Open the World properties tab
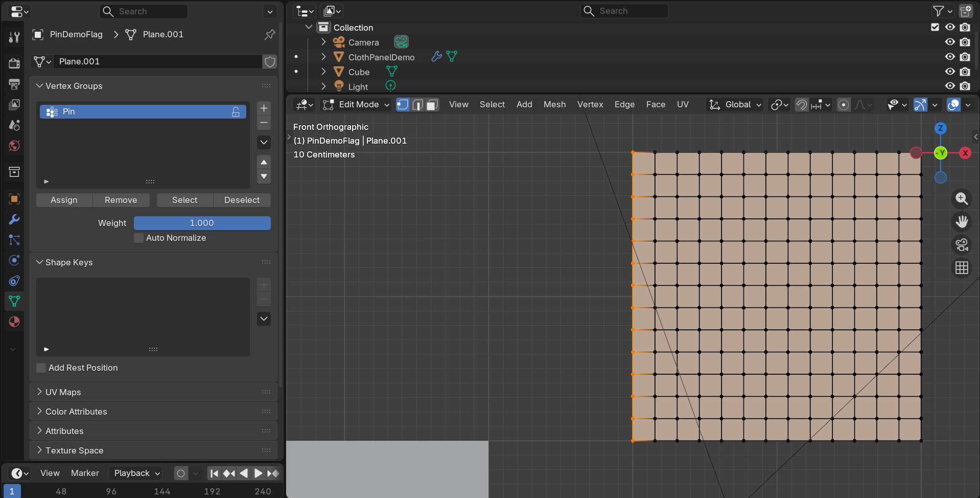This screenshot has width=980, height=498. click(x=14, y=146)
